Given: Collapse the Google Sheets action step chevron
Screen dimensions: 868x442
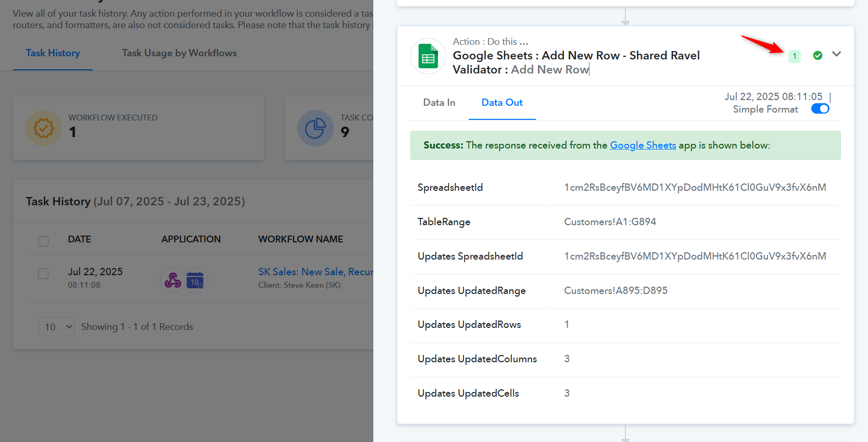Looking at the screenshot, I should 836,54.
